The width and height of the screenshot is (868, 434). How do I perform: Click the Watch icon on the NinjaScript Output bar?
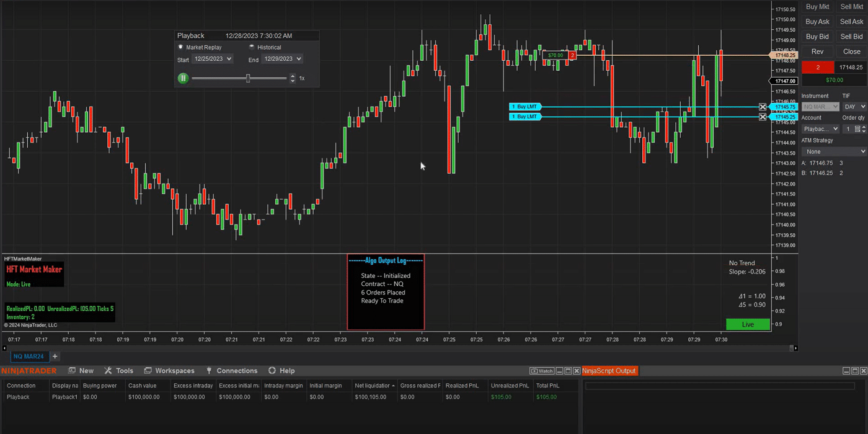[x=542, y=371]
